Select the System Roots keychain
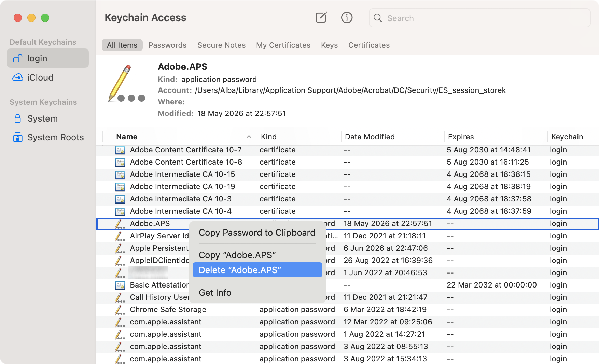The width and height of the screenshot is (599, 364). [48, 137]
